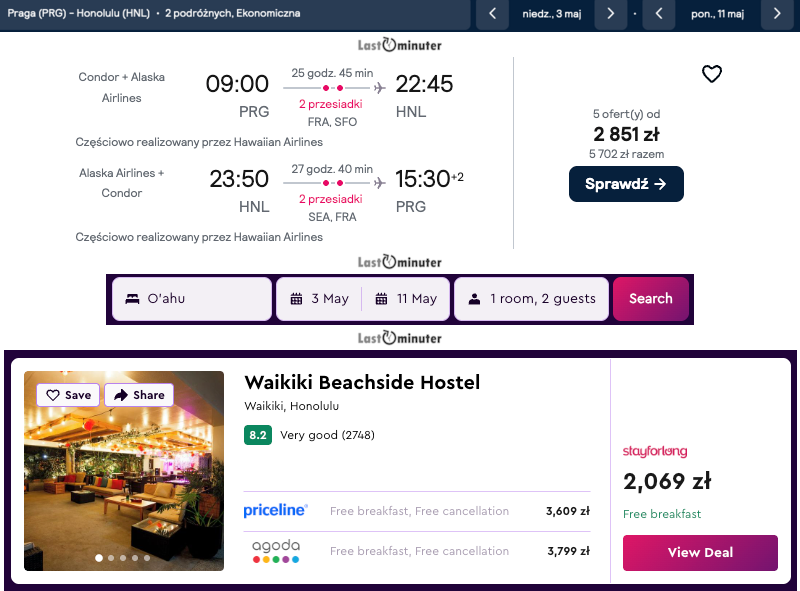Go to previous return date
800x591 pixels.
pyautogui.click(x=658, y=15)
